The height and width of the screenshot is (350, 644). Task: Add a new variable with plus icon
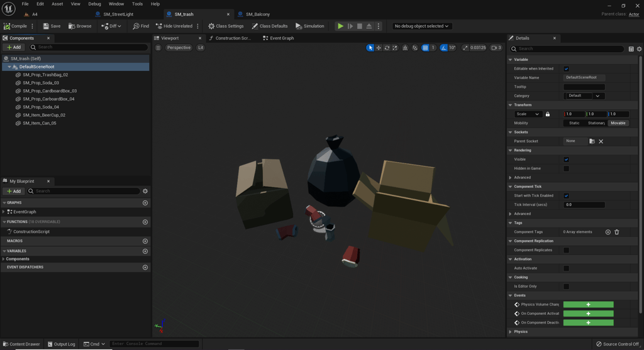click(145, 251)
